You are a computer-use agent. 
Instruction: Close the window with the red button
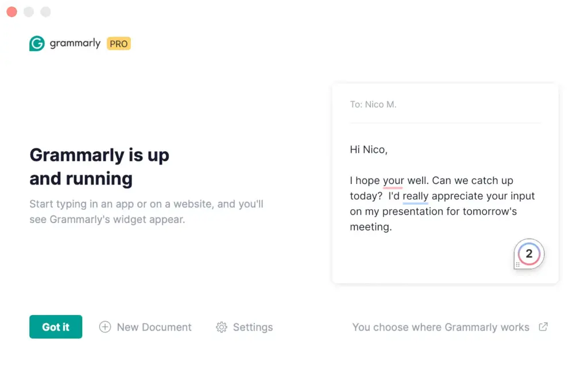[x=11, y=11]
